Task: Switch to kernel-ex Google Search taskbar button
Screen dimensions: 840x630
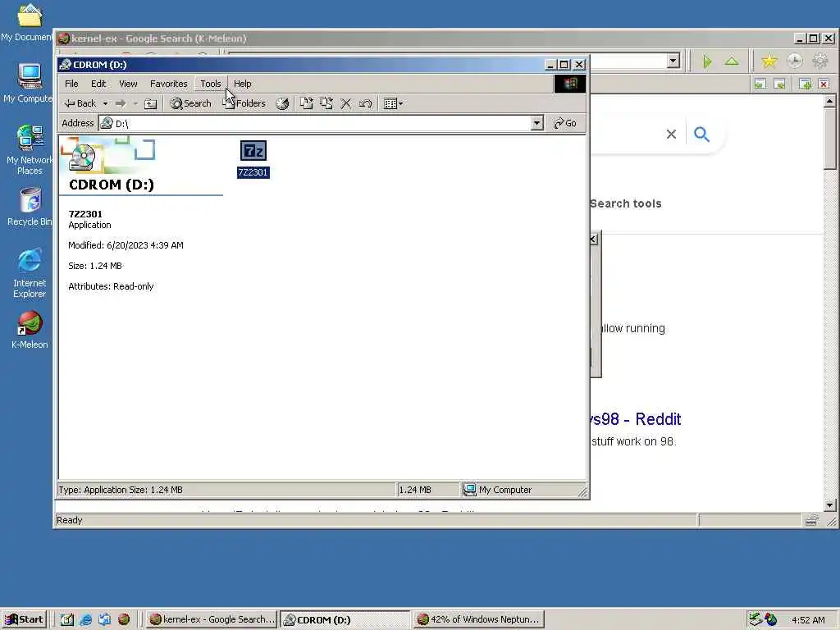Action: coord(212,619)
